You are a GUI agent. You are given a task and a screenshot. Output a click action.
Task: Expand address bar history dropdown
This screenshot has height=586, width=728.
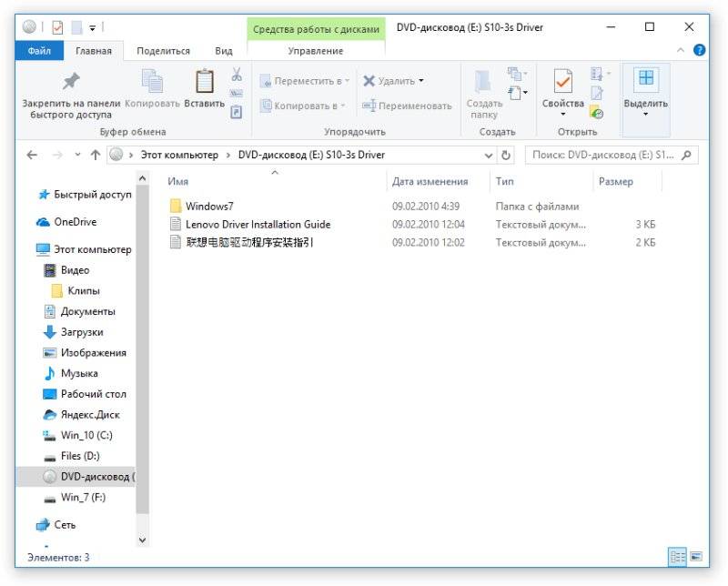(489, 156)
